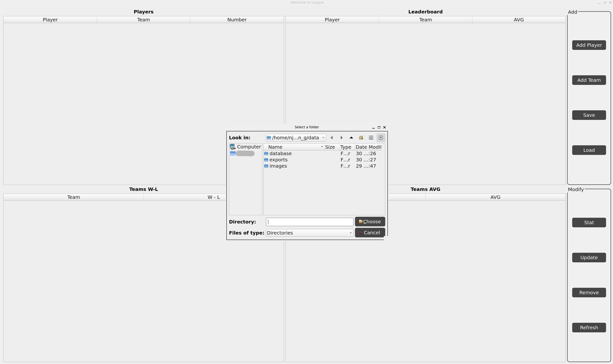Open the home folder sidebar shortcut
Image resolution: width=613 pixels, height=364 pixels.
pos(242,153)
